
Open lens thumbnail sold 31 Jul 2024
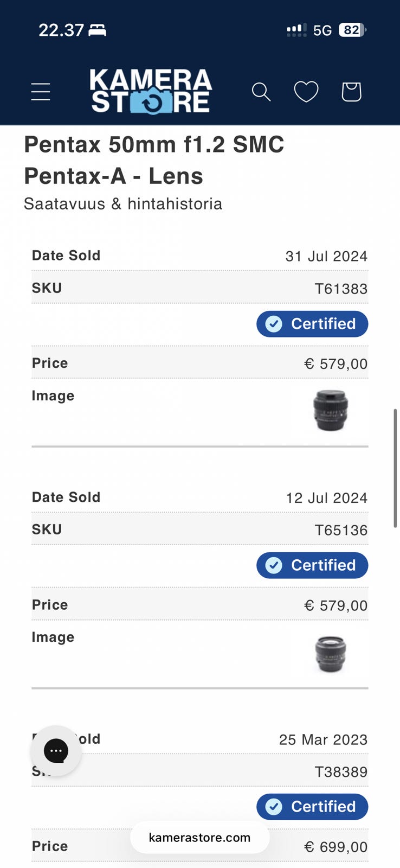(331, 411)
